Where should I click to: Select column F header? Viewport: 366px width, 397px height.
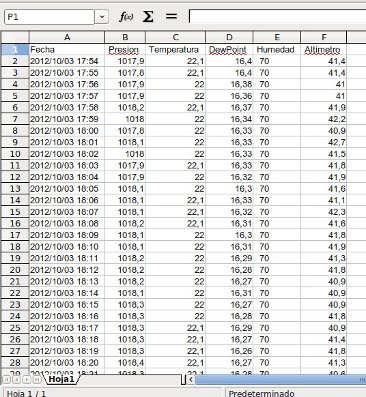323,37
